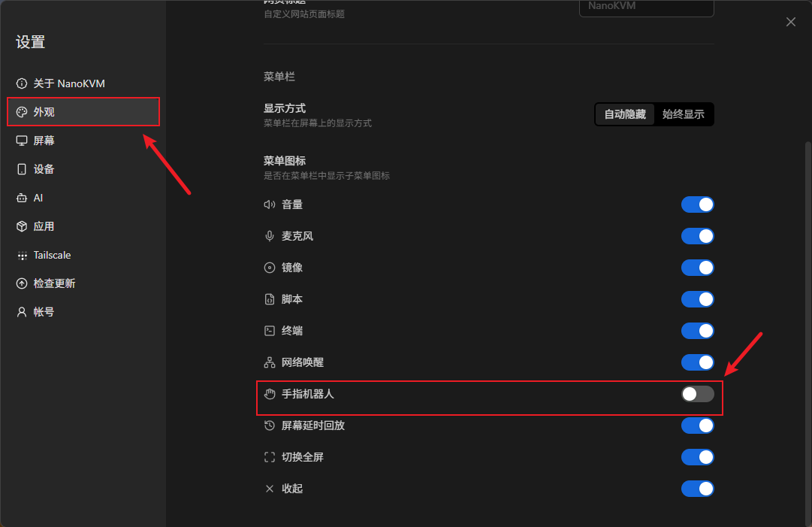The image size is (812, 527).
Task: Turn off the 音量 menu icon toggle
Action: (x=698, y=204)
